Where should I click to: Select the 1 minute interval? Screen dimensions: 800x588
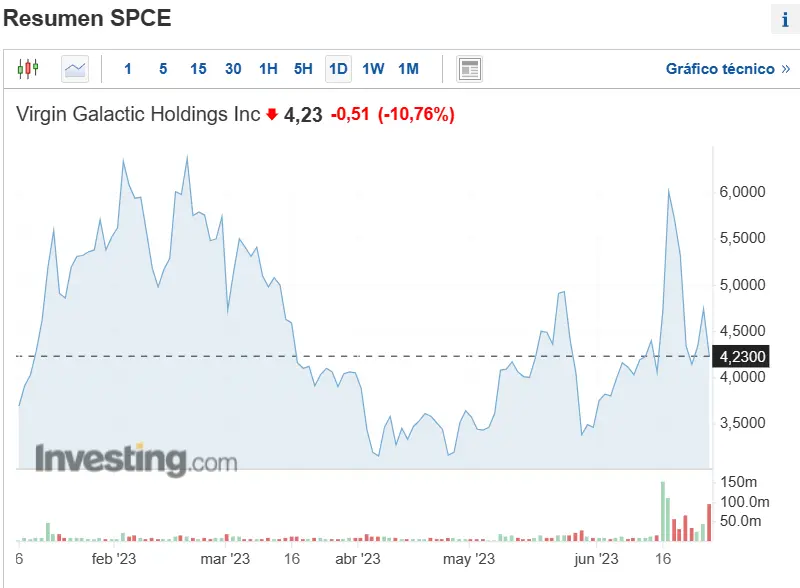[x=128, y=69]
